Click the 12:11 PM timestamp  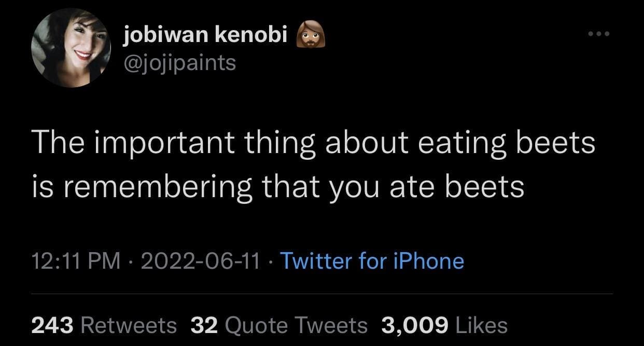[x=76, y=261]
